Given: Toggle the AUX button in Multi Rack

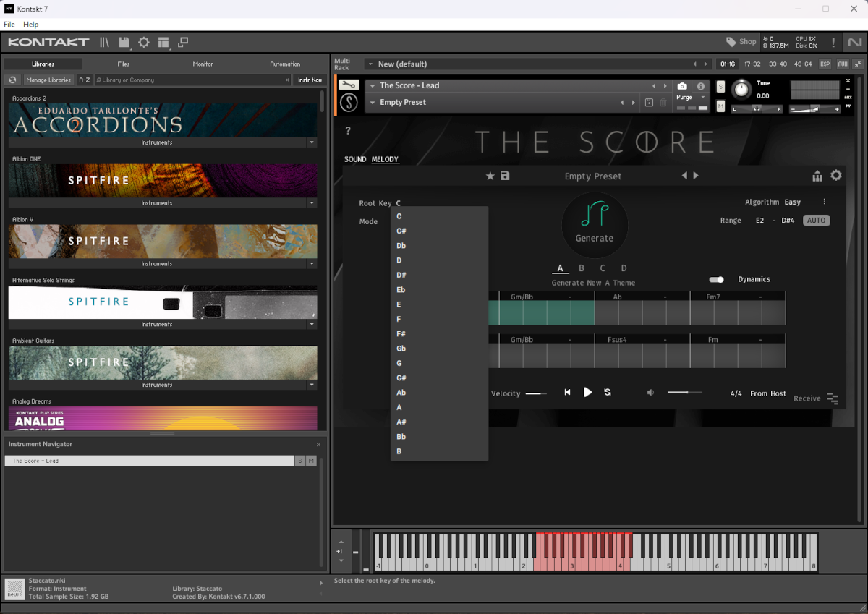Looking at the screenshot, I should pyautogui.click(x=843, y=64).
